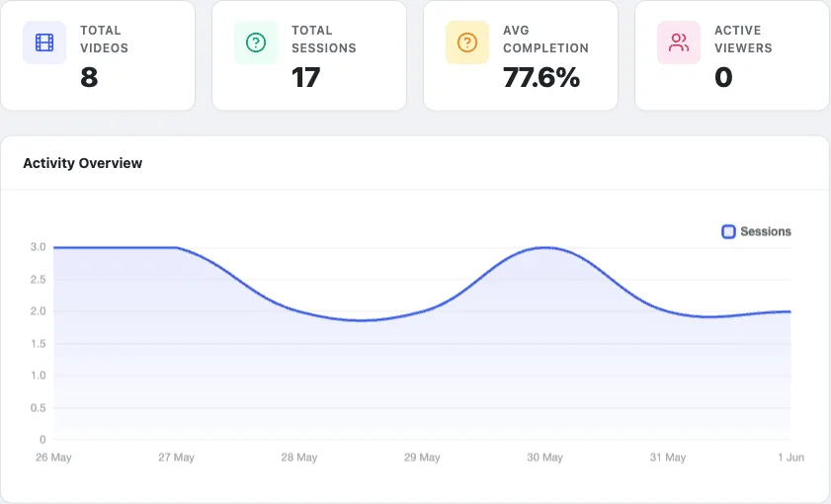Viewport: 831px width, 504px height.
Task: Click the Activity Overview heading
Action: 83,163
